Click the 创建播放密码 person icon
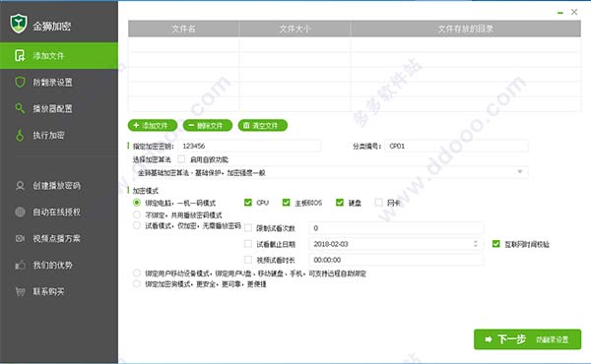 [20, 186]
